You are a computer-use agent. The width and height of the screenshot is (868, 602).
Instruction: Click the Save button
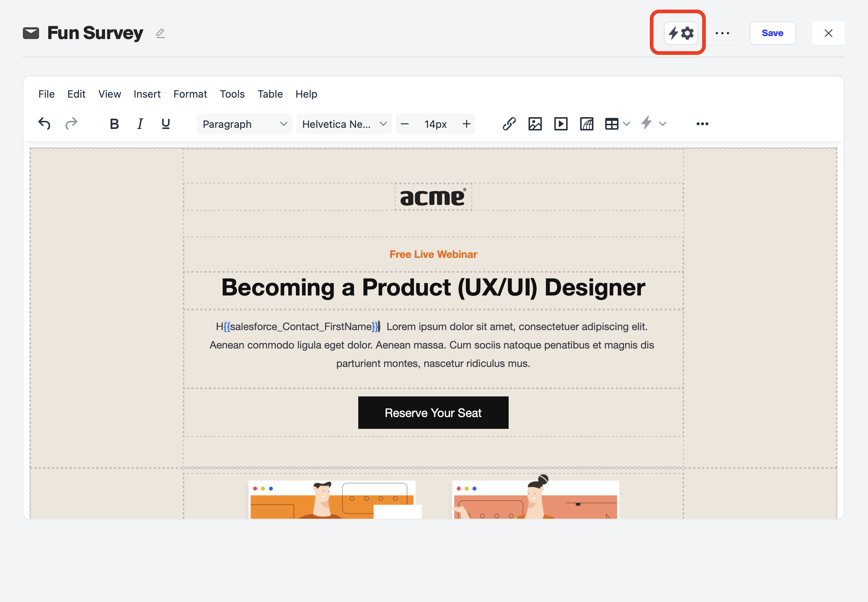772,33
